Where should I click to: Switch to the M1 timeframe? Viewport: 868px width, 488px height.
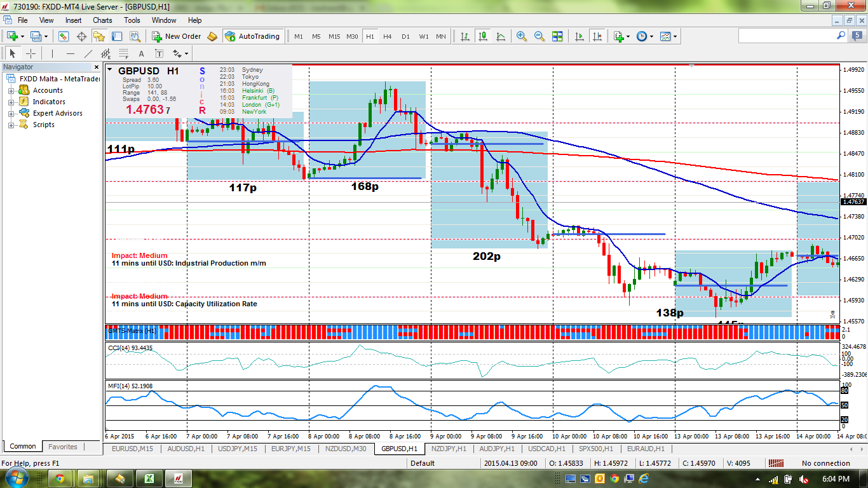299,36
